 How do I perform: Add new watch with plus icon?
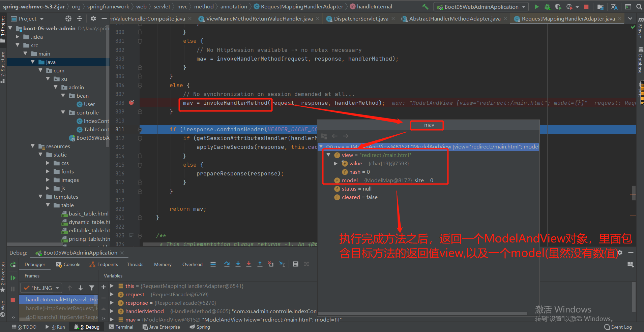(x=104, y=287)
